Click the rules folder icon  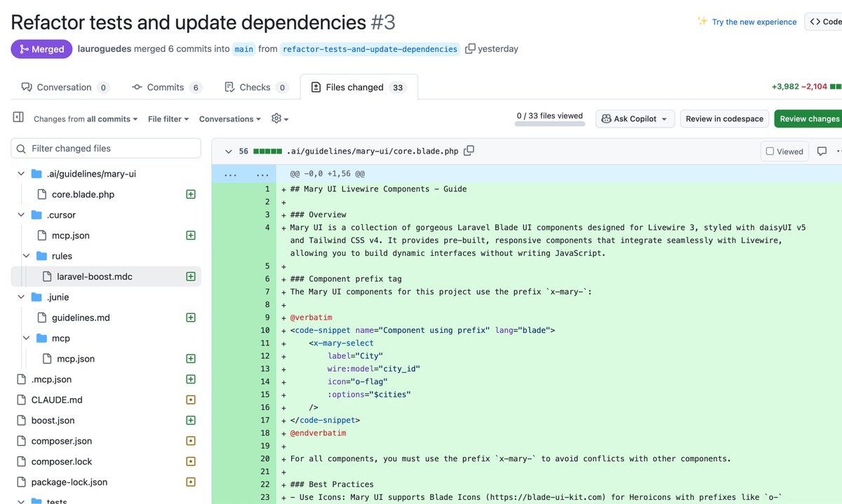(x=41, y=256)
